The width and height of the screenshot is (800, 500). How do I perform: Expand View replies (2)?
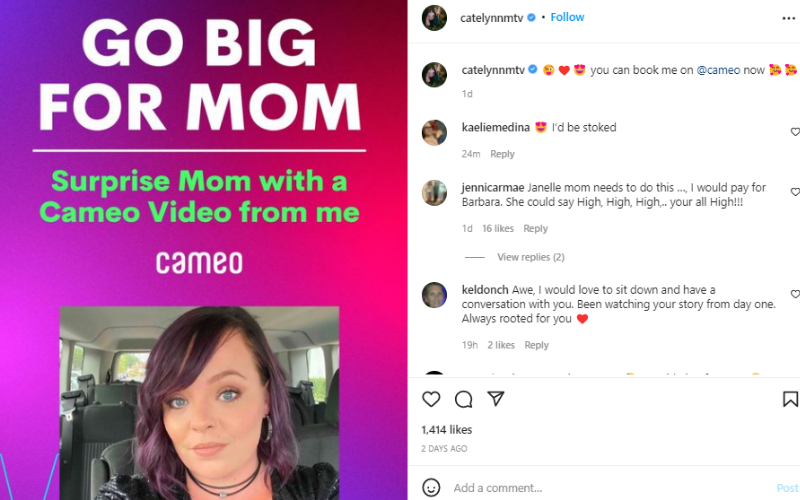pyautogui.click(x=531, y=257)
